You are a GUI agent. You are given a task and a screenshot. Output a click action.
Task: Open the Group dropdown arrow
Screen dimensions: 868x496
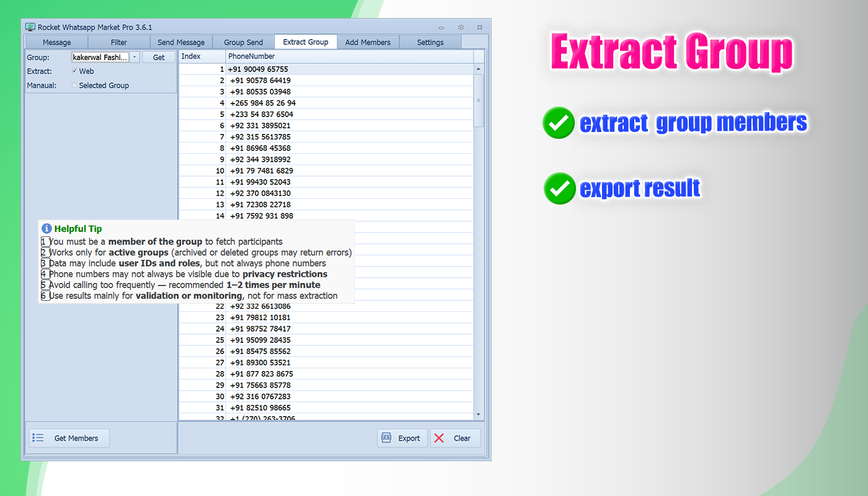(x=135, y=58)
